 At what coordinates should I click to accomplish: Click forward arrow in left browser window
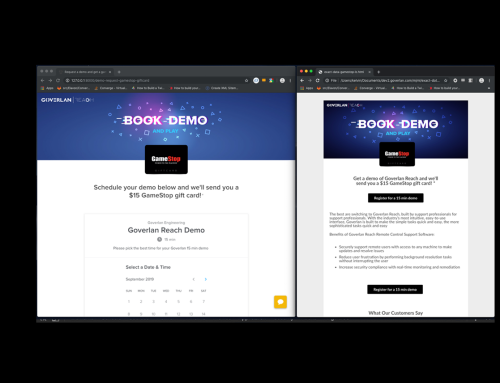(50, 80)
